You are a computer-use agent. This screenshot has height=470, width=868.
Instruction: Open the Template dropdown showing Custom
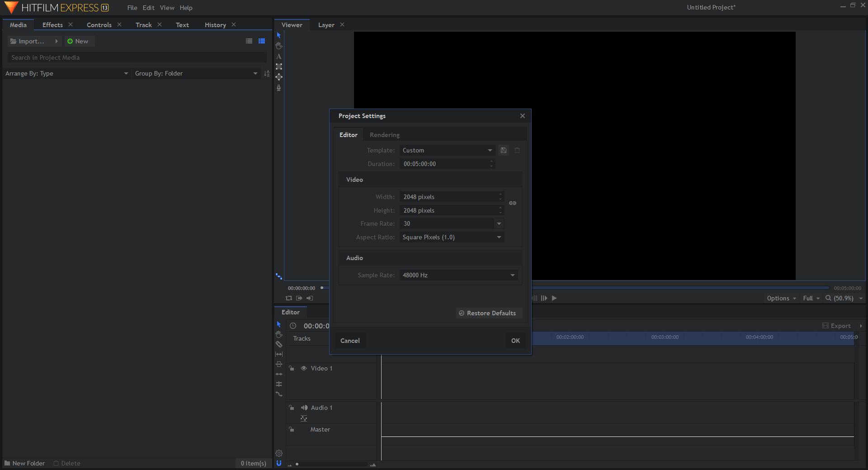[446, 150]
